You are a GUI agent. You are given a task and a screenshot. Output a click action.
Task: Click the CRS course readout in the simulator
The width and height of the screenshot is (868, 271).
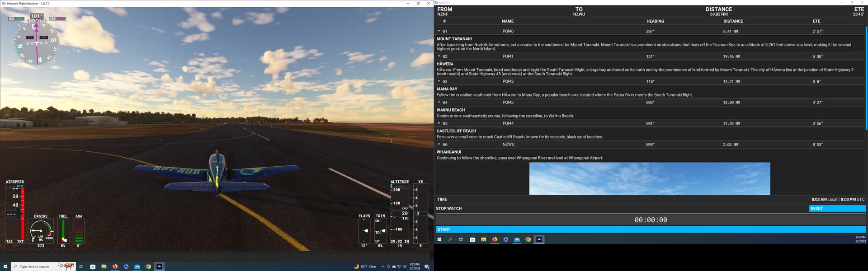click(x=57, y=19)
